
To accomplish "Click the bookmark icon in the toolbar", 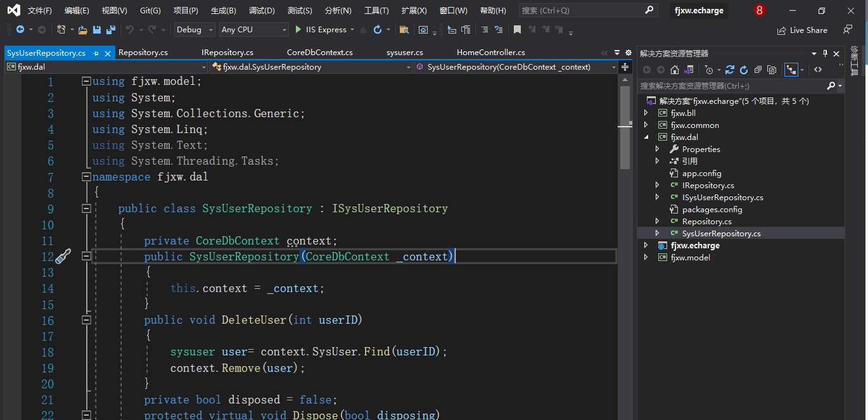I will pyautogui.click(x=517, y=30).
